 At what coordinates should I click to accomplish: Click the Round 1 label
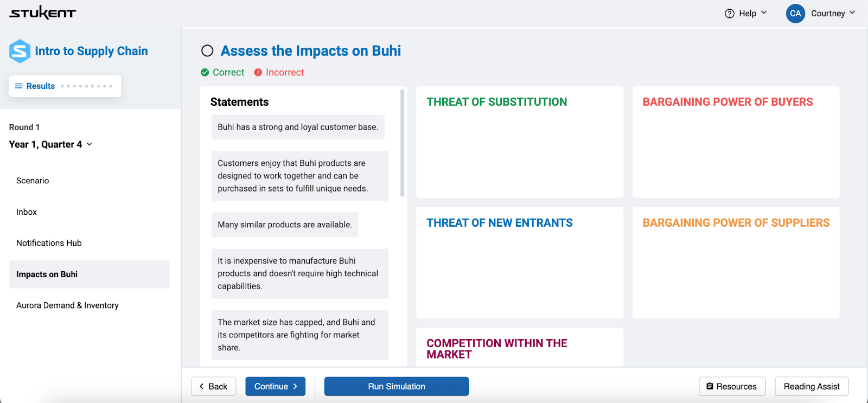pos(24,127)
